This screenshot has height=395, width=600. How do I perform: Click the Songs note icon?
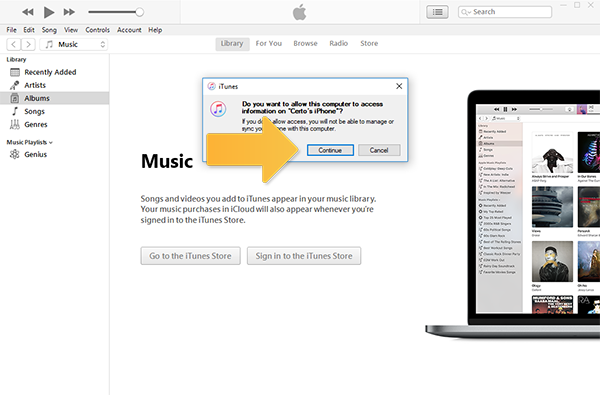point(15,111)
